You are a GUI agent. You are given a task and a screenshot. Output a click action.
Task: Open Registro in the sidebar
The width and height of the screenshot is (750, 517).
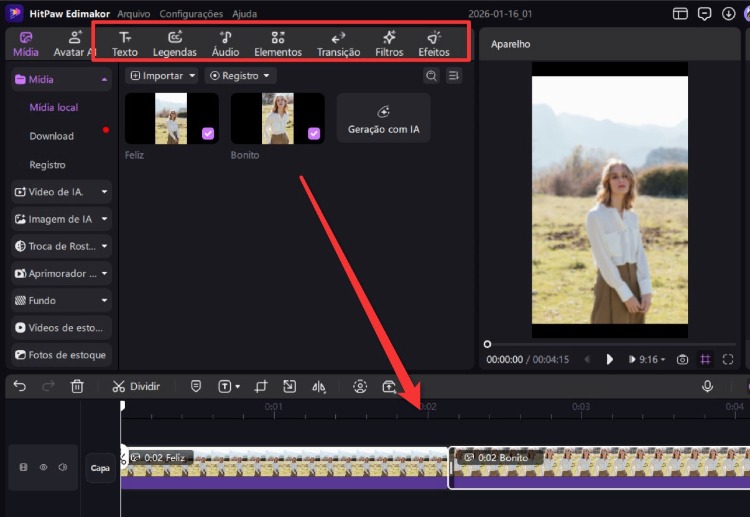pyautogui.click(x=47, y=165)
